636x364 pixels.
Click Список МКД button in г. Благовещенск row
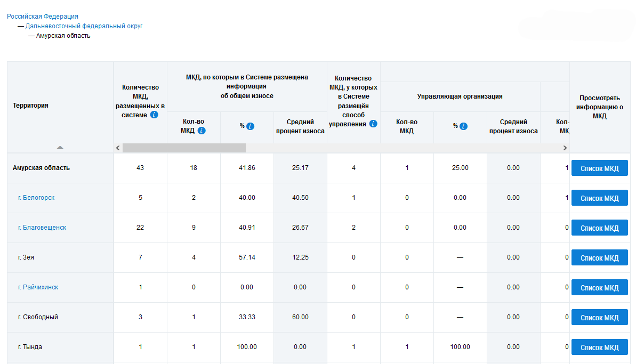[x=599, y=228]
